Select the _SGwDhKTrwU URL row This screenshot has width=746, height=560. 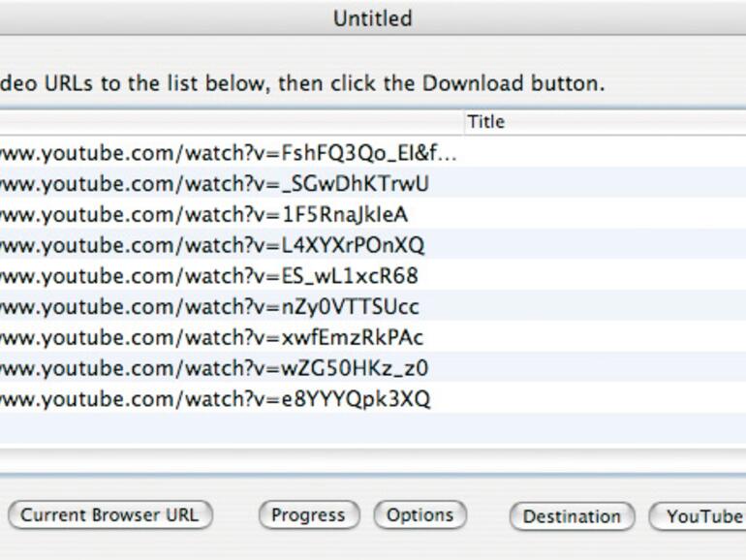pos(214,183)
